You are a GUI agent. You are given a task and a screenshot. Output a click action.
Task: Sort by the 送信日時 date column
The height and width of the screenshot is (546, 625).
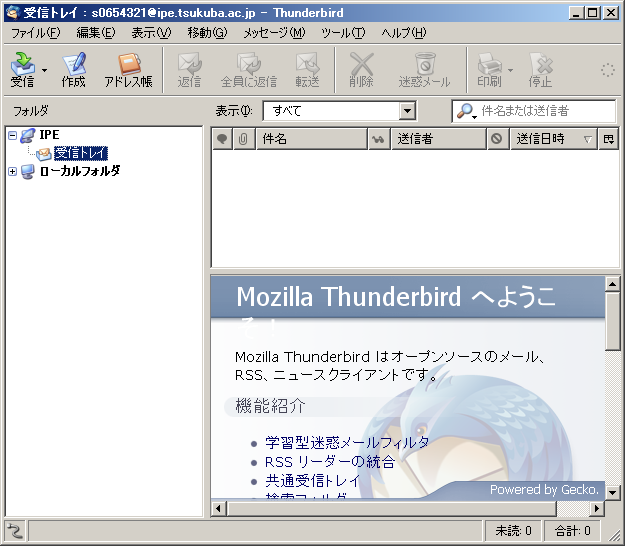click(553, 139)
